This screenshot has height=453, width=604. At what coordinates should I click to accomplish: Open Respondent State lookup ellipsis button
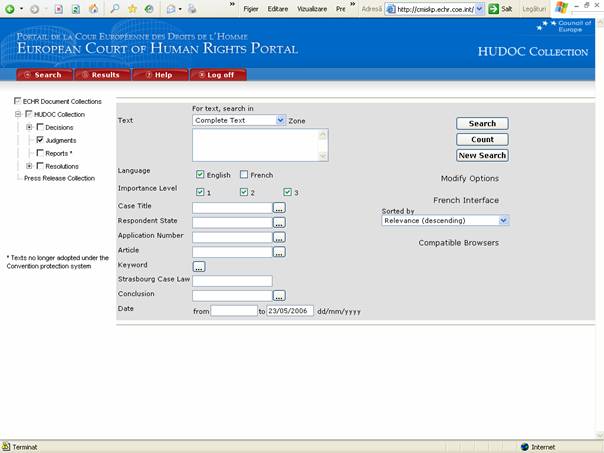279,222
